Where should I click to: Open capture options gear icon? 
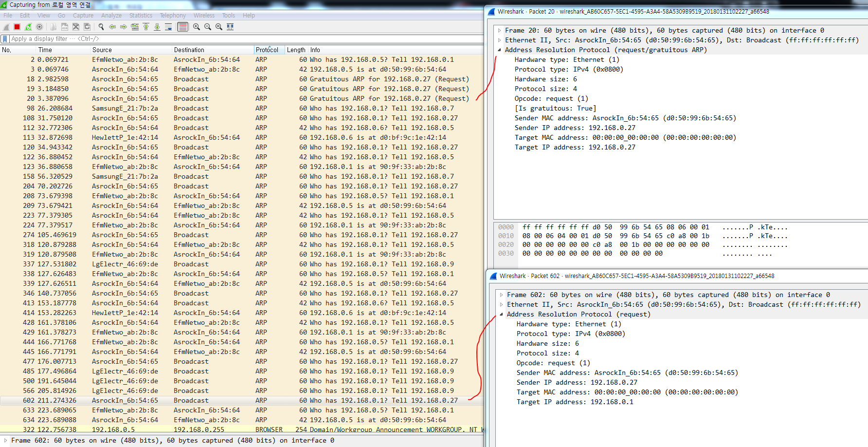(x=39, y=27)
